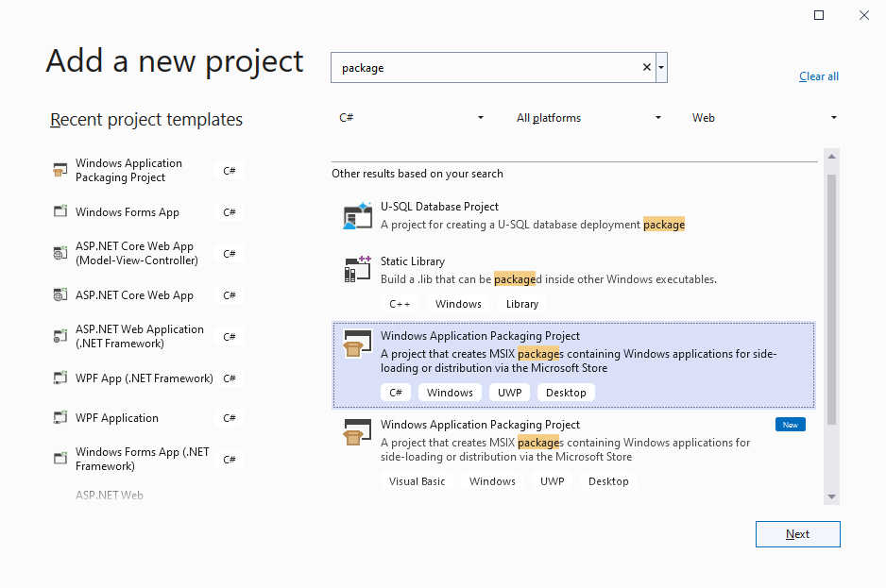Click the Windows Forms App (.NET Framework) icon

pyautogui.click(x=60, y=459)
